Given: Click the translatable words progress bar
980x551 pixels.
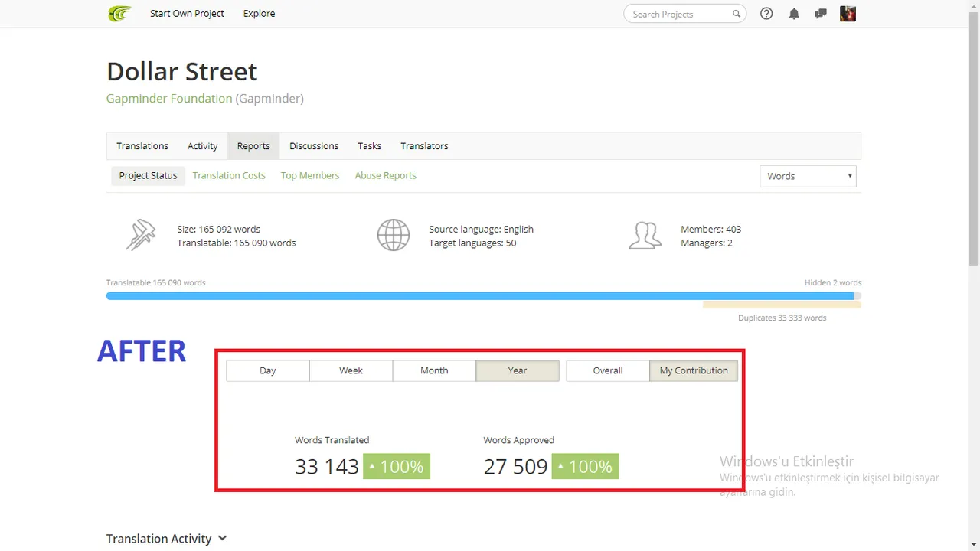Looking at the screenshot, I should pyautogui.click(x=480, y=296).
